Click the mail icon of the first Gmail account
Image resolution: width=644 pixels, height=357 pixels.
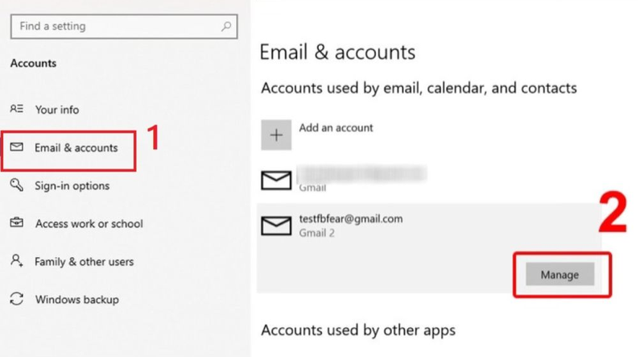point(276,181)
